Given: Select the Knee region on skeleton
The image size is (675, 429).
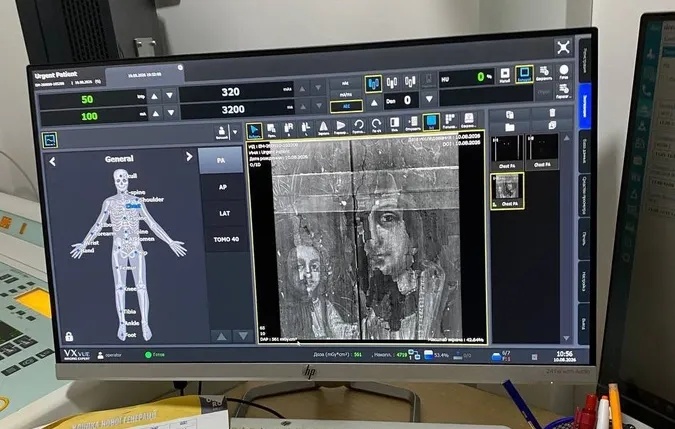Looking at the screenshot, I should 130,289.
